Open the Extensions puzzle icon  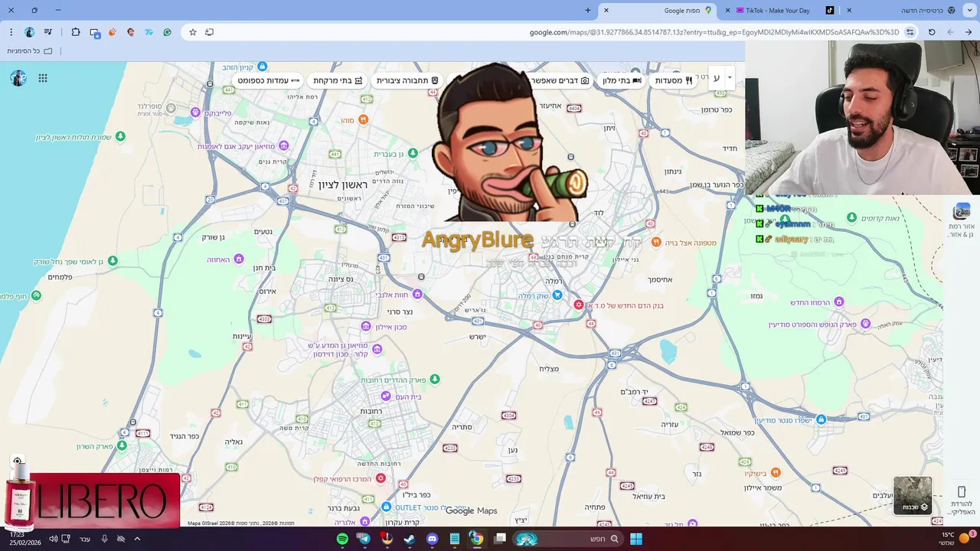click(76, 32)
